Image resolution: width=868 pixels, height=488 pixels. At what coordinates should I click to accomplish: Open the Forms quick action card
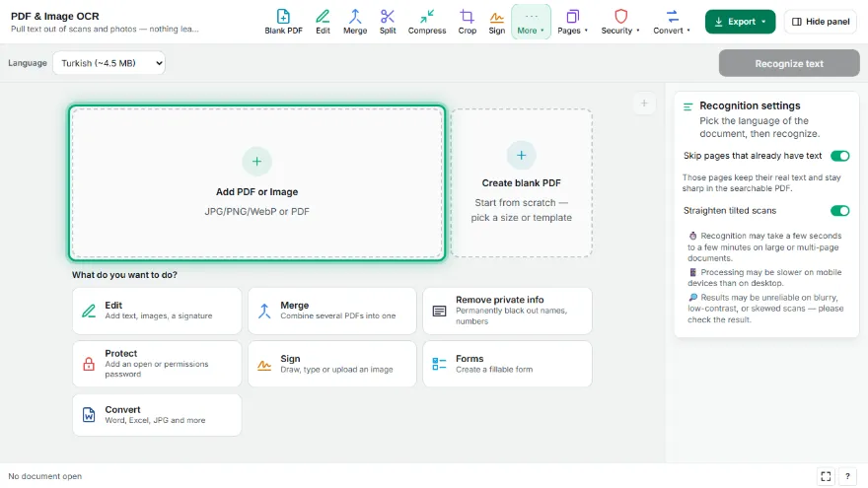coord(508,364)
